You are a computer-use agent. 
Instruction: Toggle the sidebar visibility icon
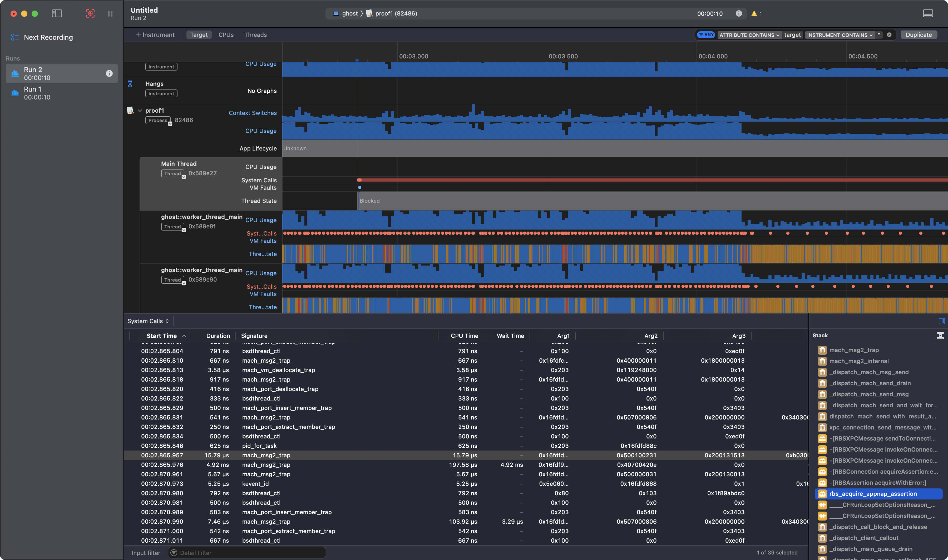point(57,14)
